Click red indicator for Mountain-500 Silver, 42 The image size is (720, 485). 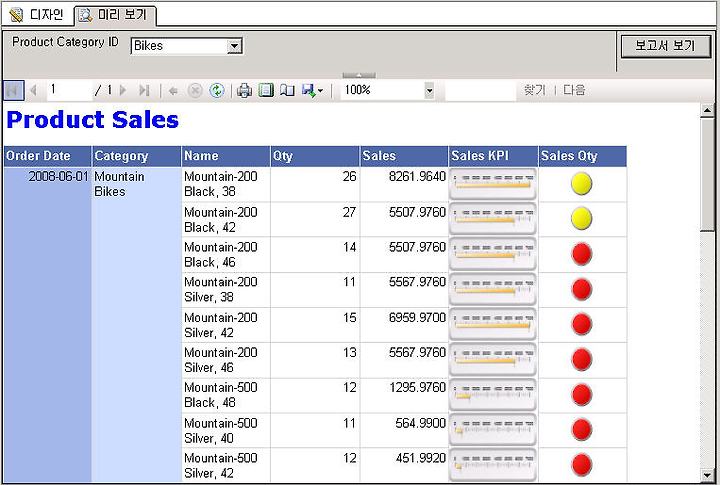pyautogui.click(x=581, y=465)
